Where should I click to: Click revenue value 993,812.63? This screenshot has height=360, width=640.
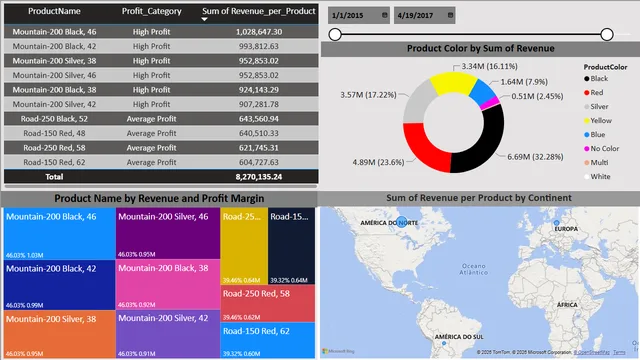[259, 46]
